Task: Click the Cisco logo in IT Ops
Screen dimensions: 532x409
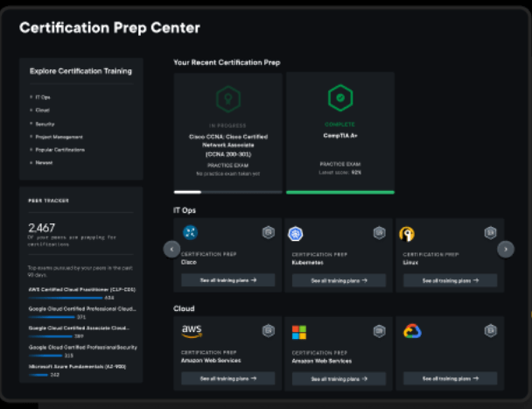Action: [x=191, y=233]
